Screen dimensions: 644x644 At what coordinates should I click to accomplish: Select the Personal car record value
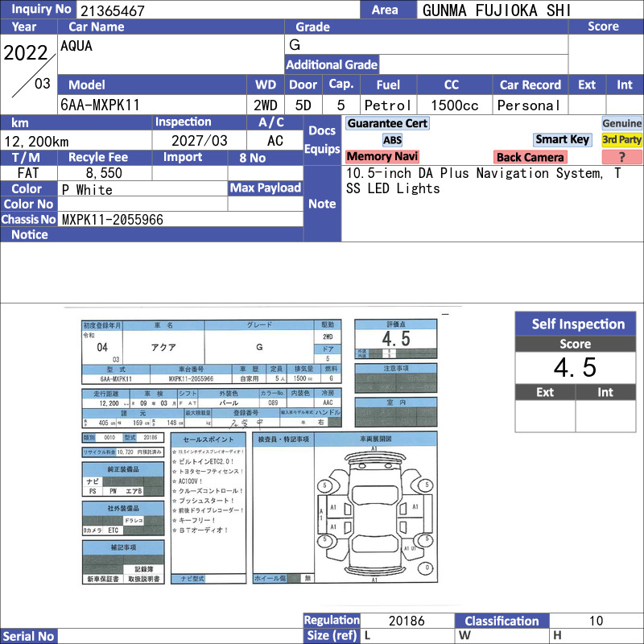529,105
